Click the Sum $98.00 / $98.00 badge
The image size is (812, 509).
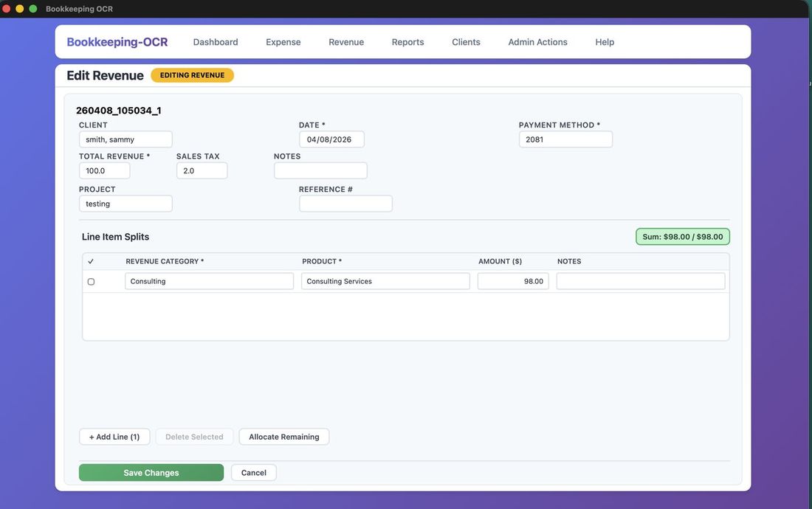coord(683,236)
